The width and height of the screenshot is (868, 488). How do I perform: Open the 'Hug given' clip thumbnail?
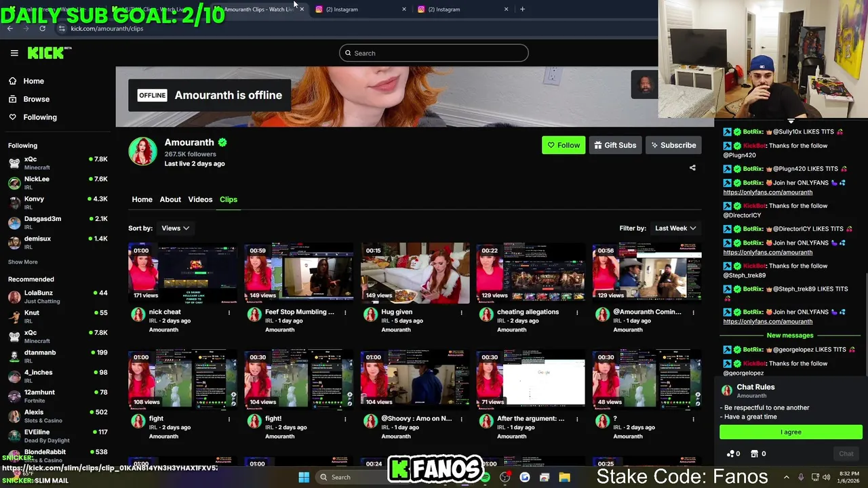point(414,273)
